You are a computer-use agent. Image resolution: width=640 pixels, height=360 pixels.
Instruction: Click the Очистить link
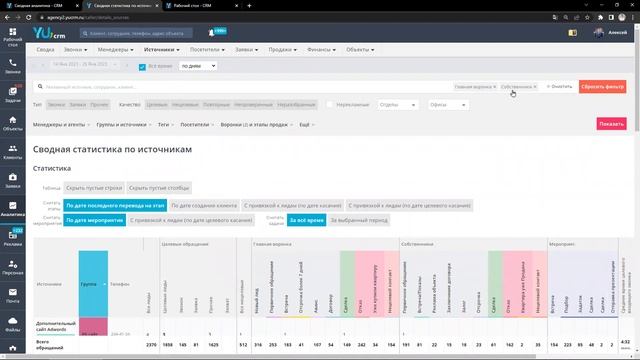(560, 87)
